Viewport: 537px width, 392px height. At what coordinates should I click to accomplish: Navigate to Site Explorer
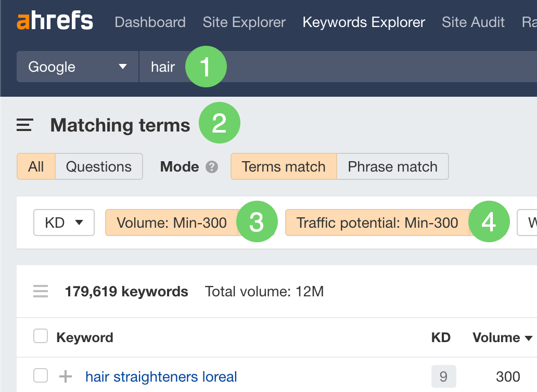coord(244,22)
